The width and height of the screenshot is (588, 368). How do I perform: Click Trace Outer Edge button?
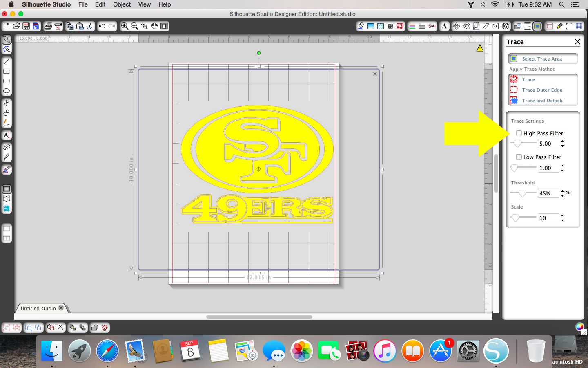543,90
